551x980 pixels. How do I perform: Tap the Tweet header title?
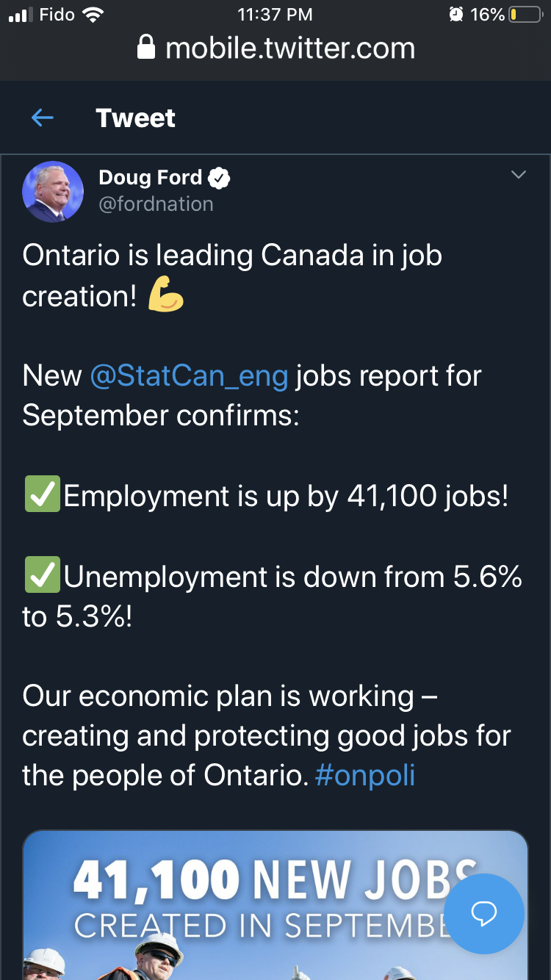[135, 118]
